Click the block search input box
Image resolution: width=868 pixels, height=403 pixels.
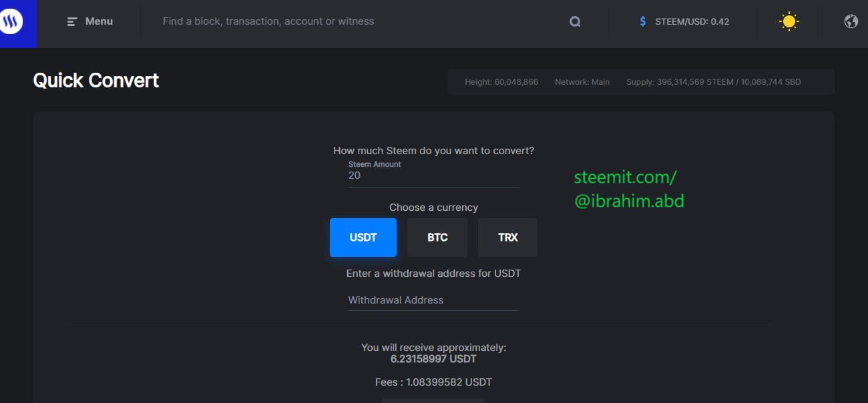(x=361, y=21)
